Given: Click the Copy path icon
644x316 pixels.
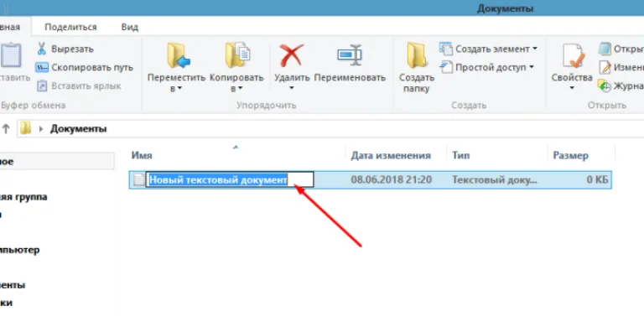Looking at the screenshot, I should [x=41, y=67].
